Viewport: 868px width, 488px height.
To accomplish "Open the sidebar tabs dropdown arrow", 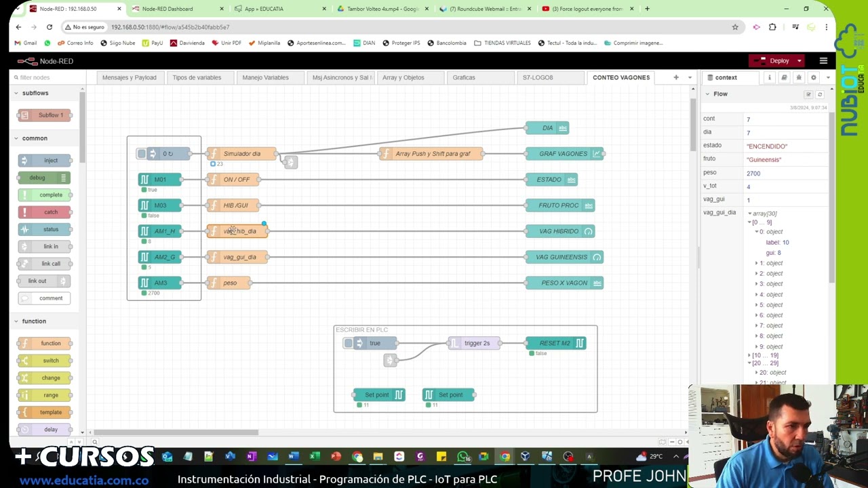I will pos(828,77).
